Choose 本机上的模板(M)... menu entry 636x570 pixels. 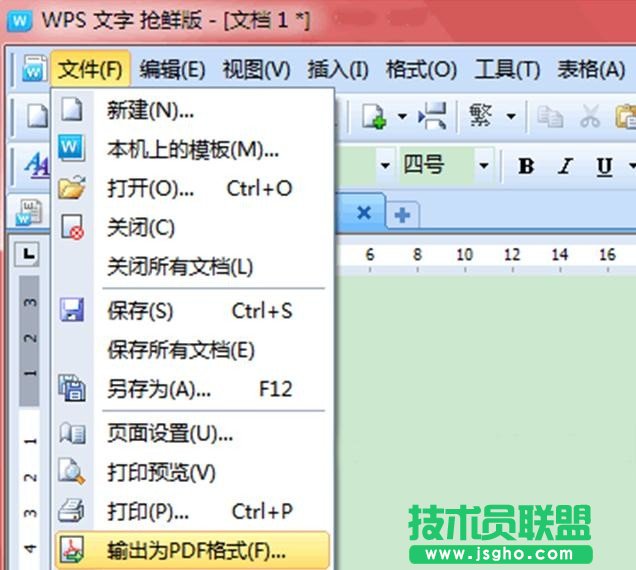tap(191, 149)
